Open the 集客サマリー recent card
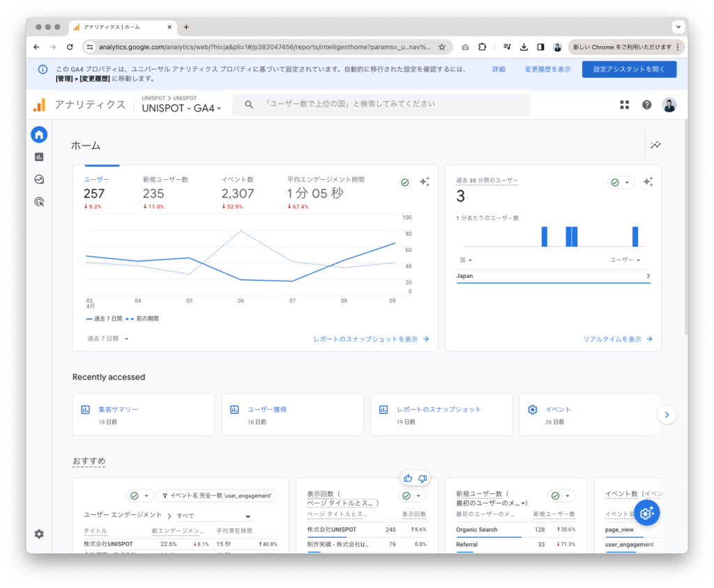This screenshot has height=588, width=714. point(143,415)
